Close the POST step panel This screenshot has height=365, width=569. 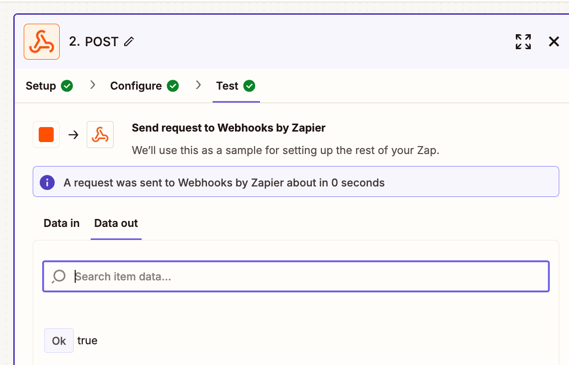tap(554, 41)
